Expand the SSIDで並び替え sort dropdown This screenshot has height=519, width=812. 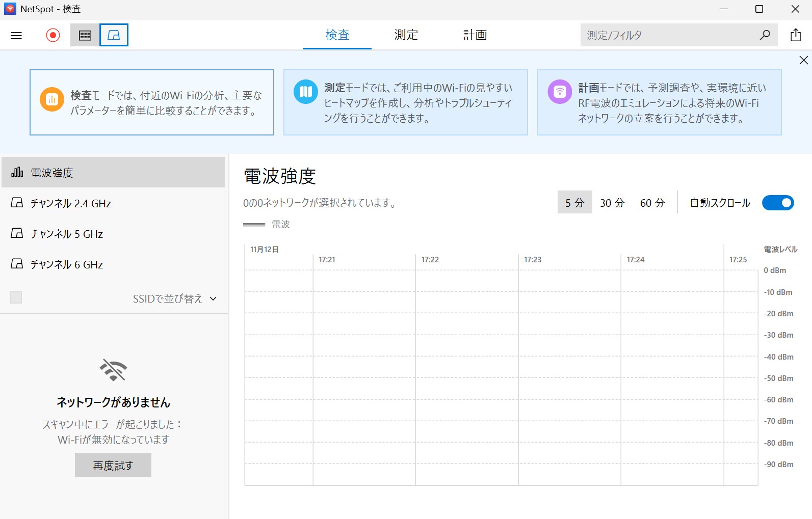175,298
